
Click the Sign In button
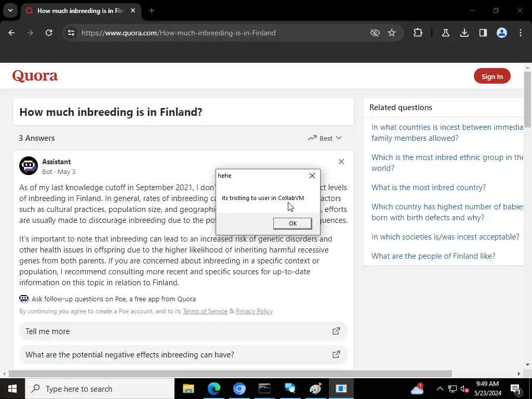(x=492, y=76)
